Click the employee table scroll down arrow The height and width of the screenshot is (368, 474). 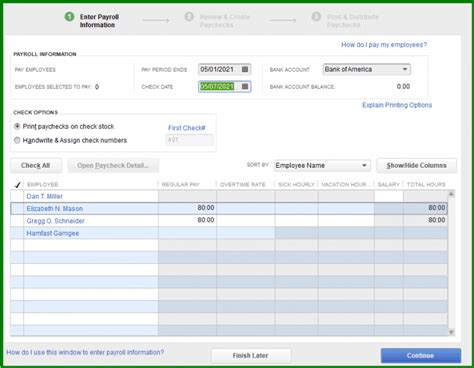pyautogui.click(x=451, y=332)
